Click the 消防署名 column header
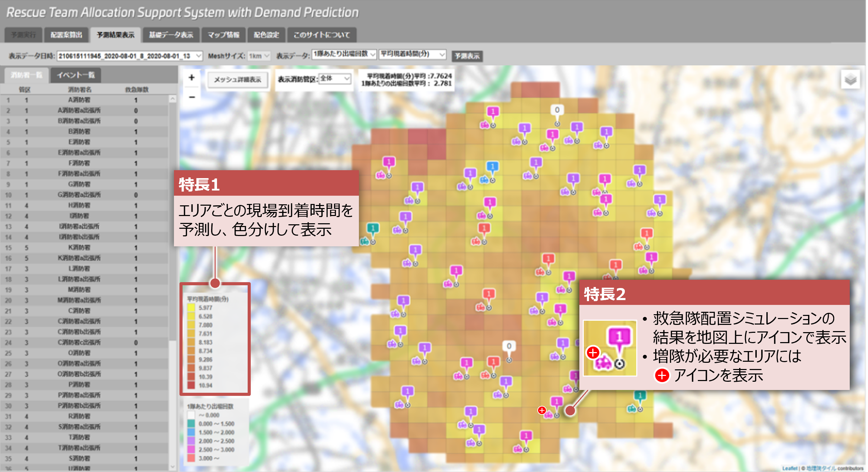This screenshot has height=472, width=868. [x=80, y=90]
